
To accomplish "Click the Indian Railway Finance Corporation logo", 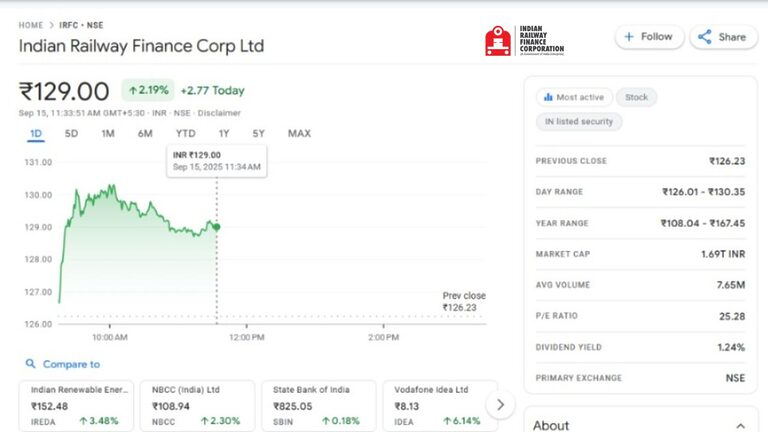I will pos(525,41).
